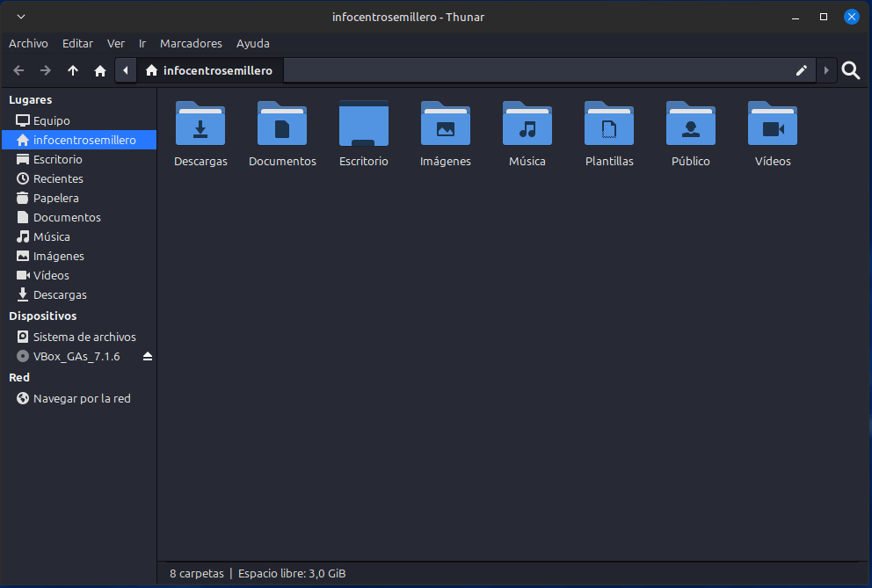Open Vídeos from the sidebar

(79, 275)
